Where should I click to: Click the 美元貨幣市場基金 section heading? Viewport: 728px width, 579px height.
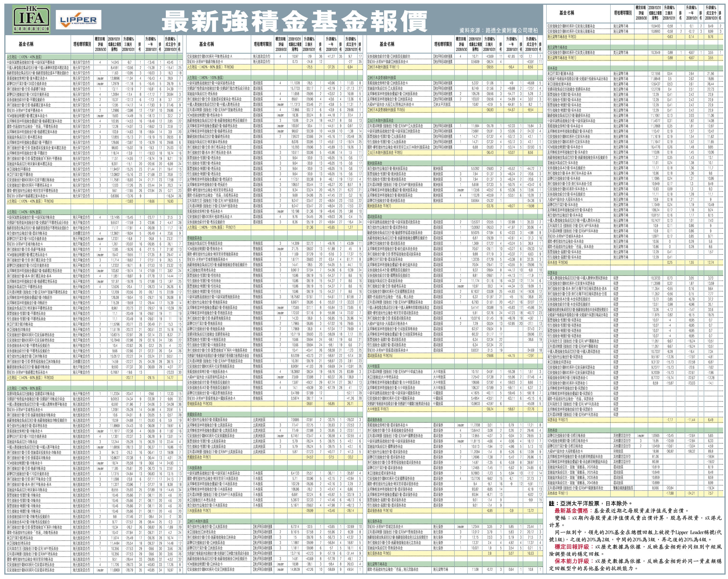tap(557, 47)
